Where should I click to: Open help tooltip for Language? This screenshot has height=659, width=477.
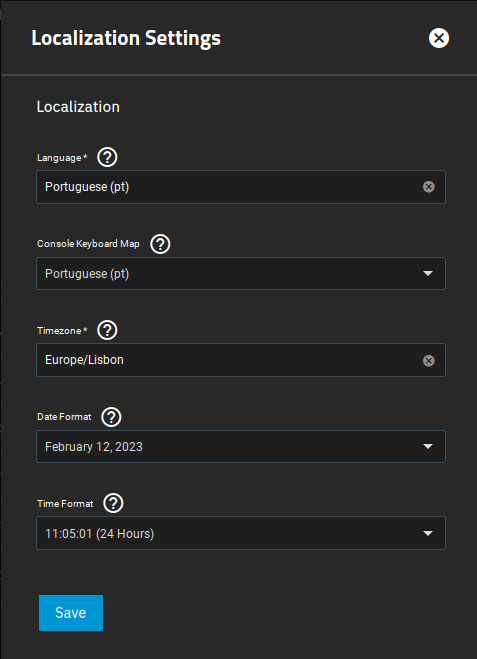pos(107,158)
